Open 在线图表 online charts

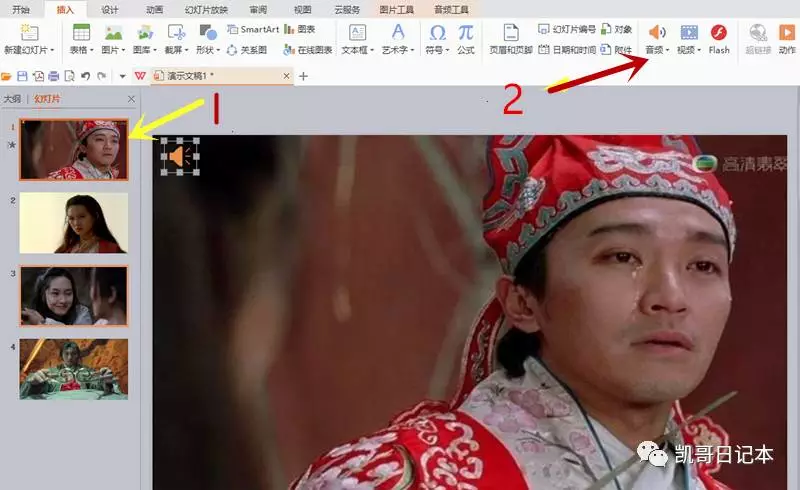click(308, 50)
